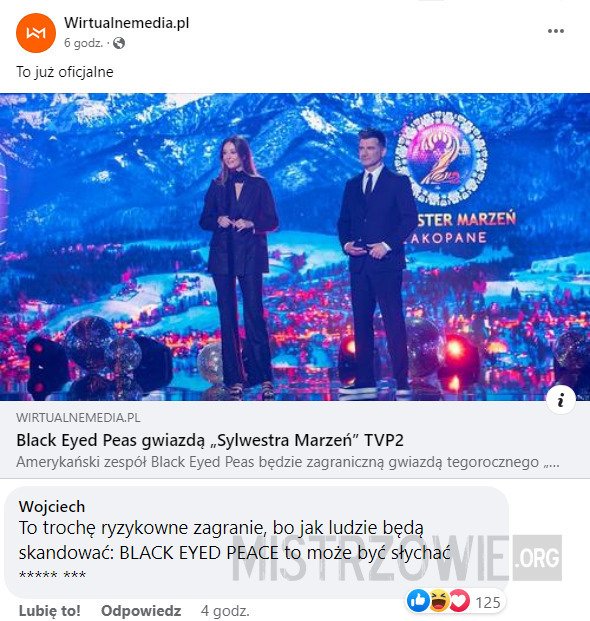Click the 4 godz. comment timestamp
This screenshot has width=590, height=621.
[225, 611]
